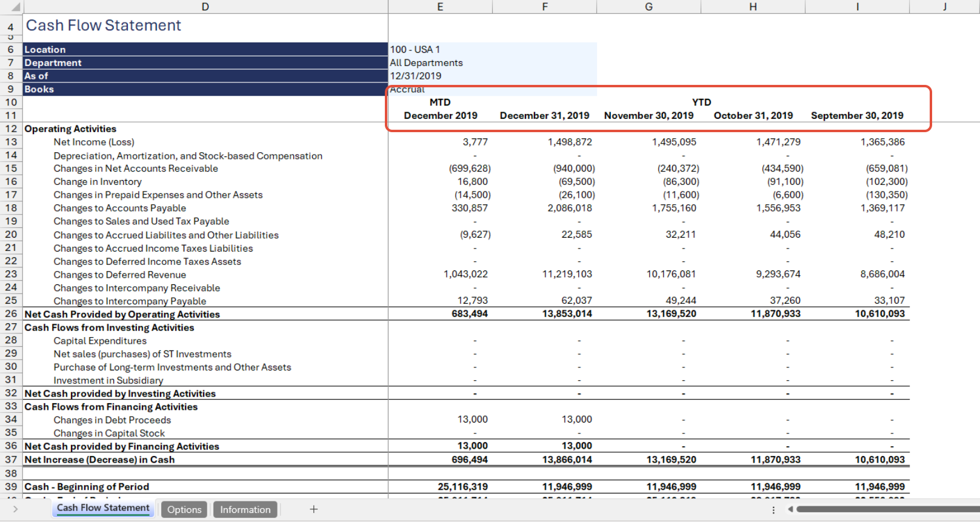
Task: Select operating total 13,853,014
Action: coord(567,314)
